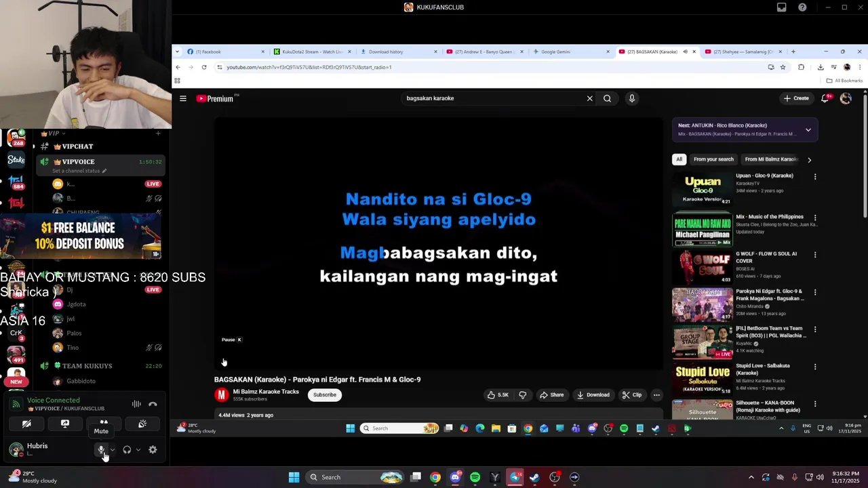The image size is (868, 488).
Task: Switch to Download history browser tab
Action: click(x=399, y=52)
